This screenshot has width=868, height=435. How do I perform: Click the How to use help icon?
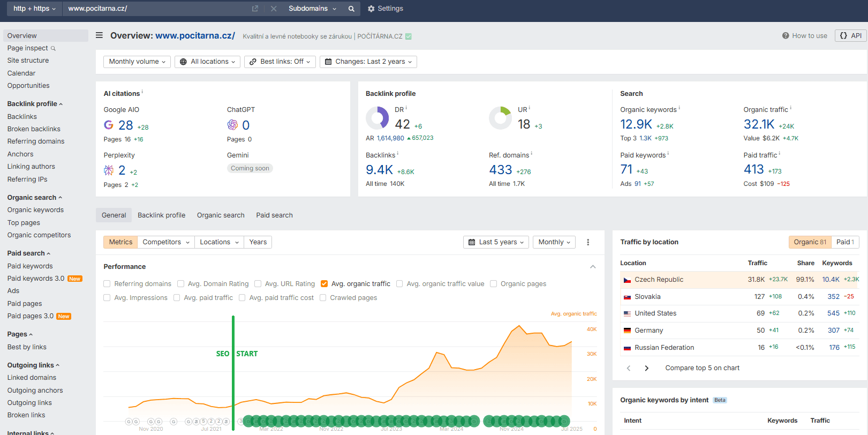(786, 36)
